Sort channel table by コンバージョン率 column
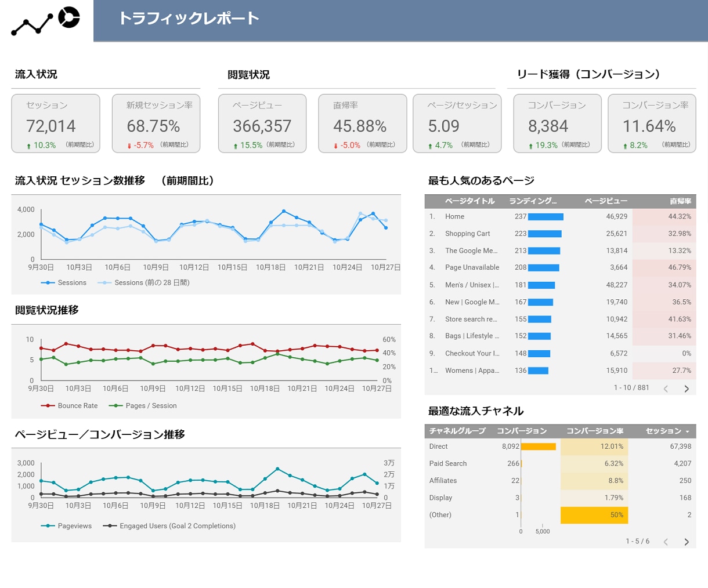The image size is (708, 588). (x=595, y=431)
